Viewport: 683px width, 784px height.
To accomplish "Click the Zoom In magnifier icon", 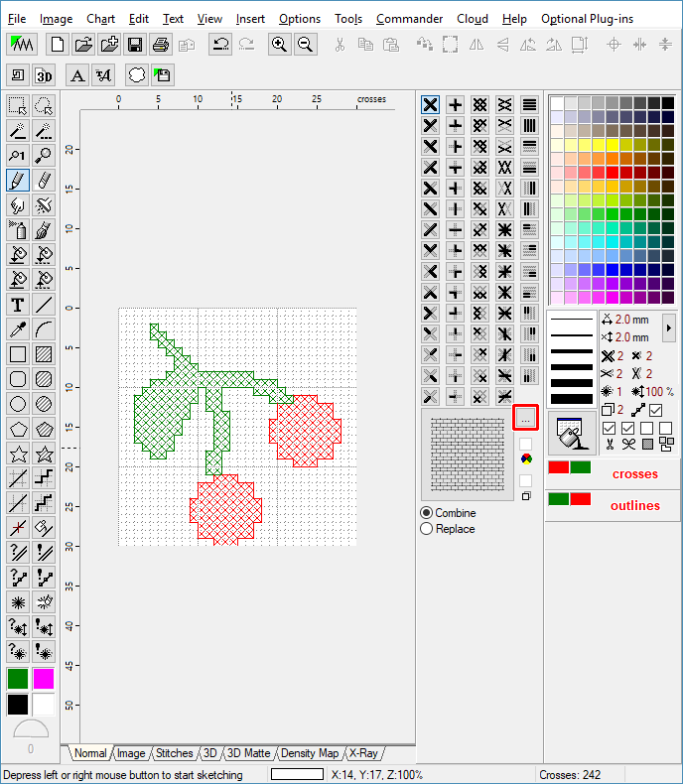I will pyautogui.click(x=280, y=44).
